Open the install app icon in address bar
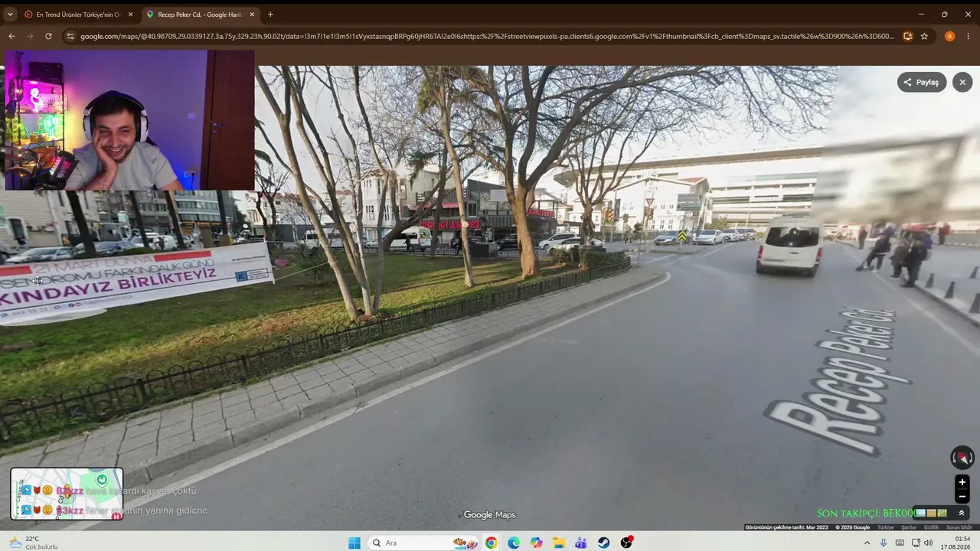 (908, 36)
